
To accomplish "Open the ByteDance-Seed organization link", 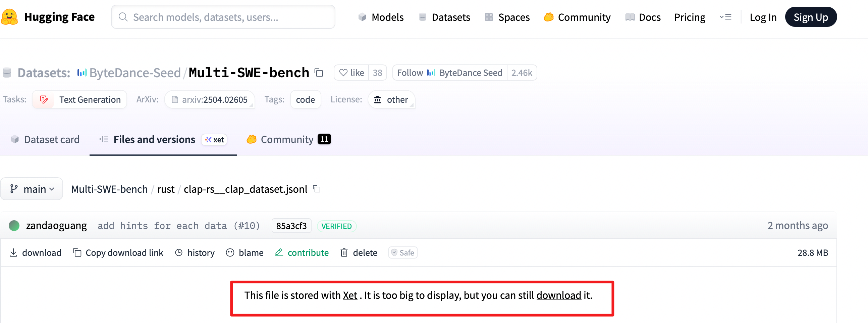I will click(135, 73).
